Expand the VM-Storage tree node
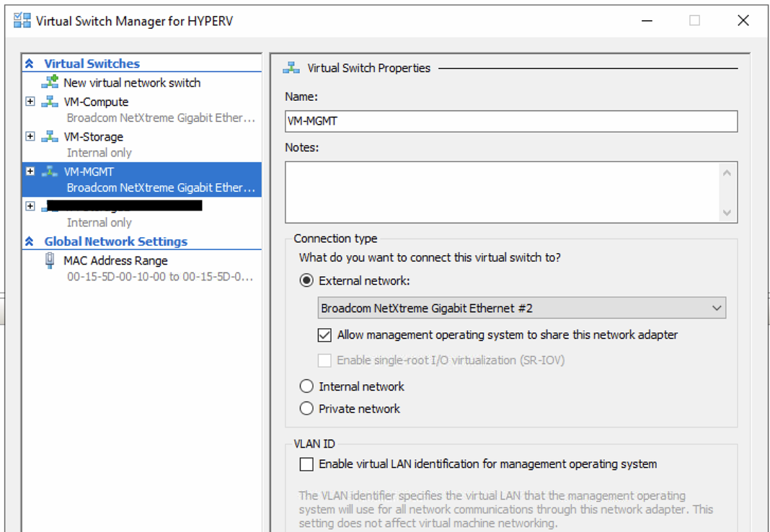Viewport: 770px width, 532px height. click(x=30, y=136)
